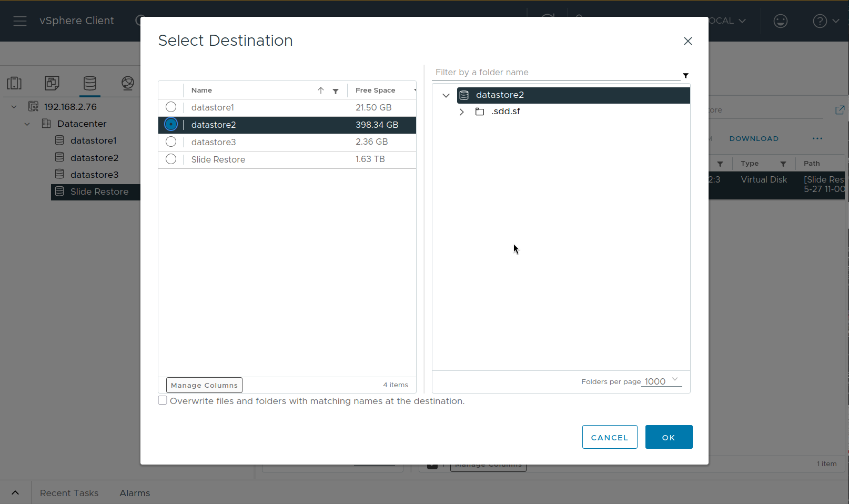The width and height of the screenshot is (849, 504).
Task: Open the Recent Tasks tab
Action: (69, 493)
